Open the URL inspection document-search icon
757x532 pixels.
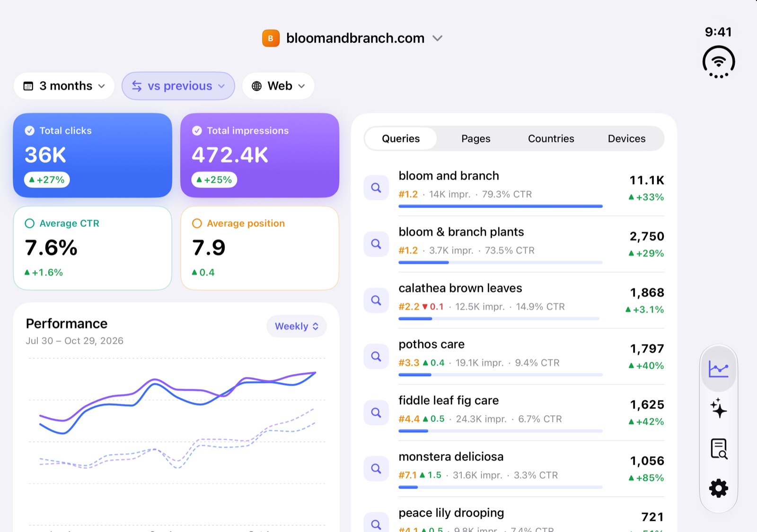(719, 448)
